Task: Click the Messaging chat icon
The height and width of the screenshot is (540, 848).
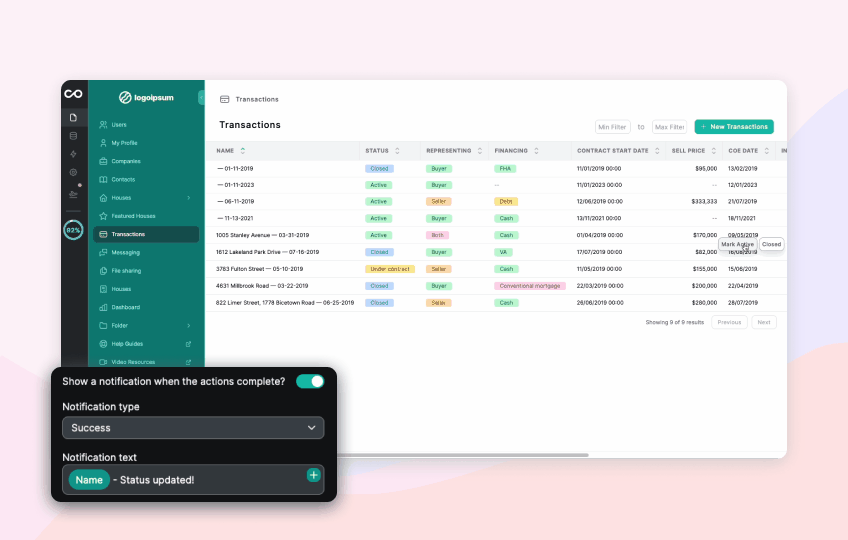Action: coord(103,253)
